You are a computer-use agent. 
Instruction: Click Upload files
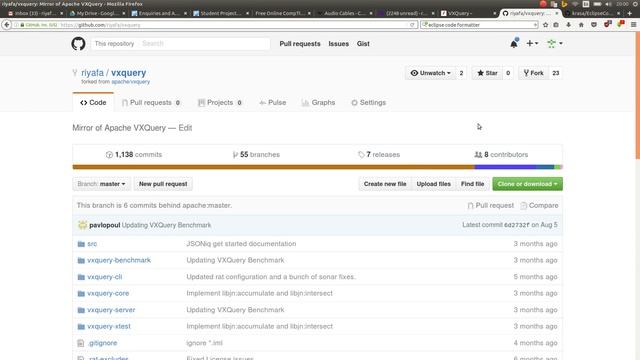pyautogui.click(x=433, y=184)
